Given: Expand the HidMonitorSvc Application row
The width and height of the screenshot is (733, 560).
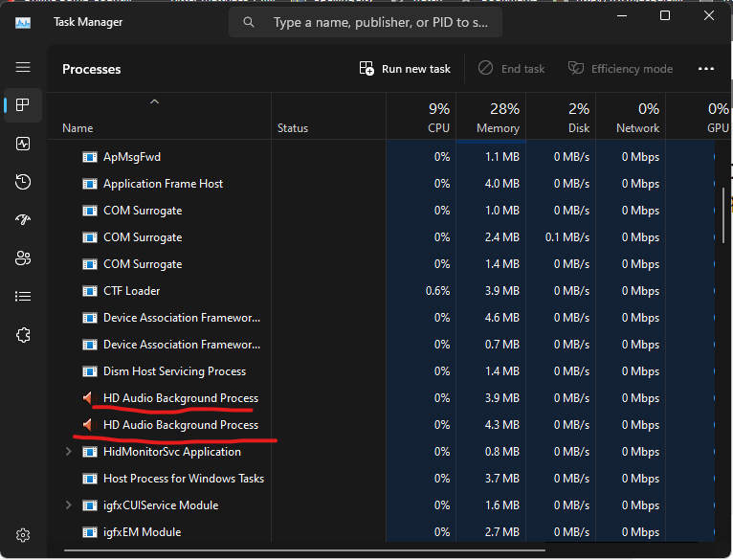Looking at the screenshot, I should [x=68, y=452].
